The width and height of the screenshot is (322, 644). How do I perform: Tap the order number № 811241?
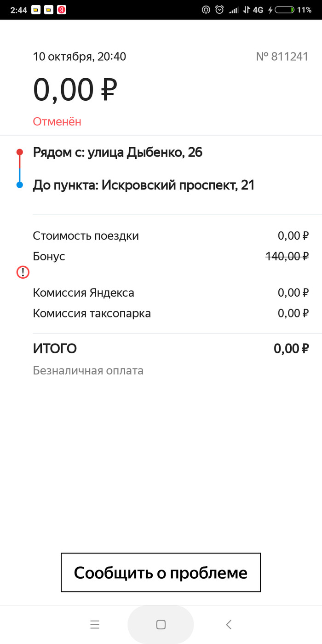(282, 57)
